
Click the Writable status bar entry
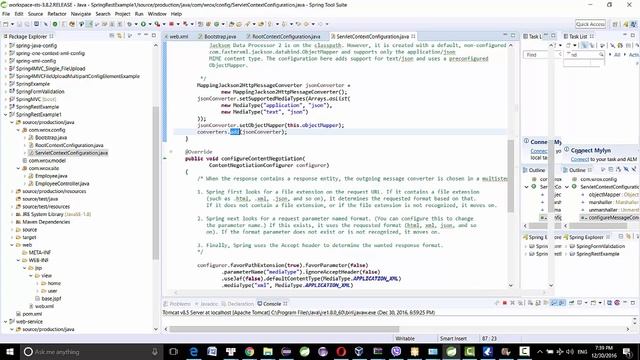(405, 338)
